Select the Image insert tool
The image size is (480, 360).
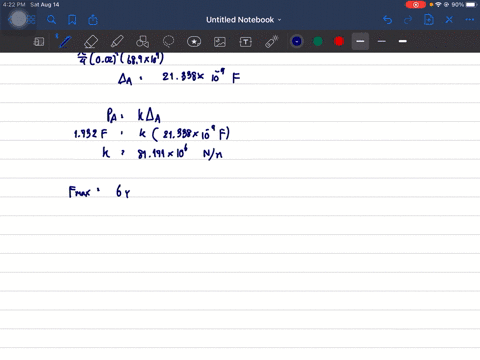[220, 42]
